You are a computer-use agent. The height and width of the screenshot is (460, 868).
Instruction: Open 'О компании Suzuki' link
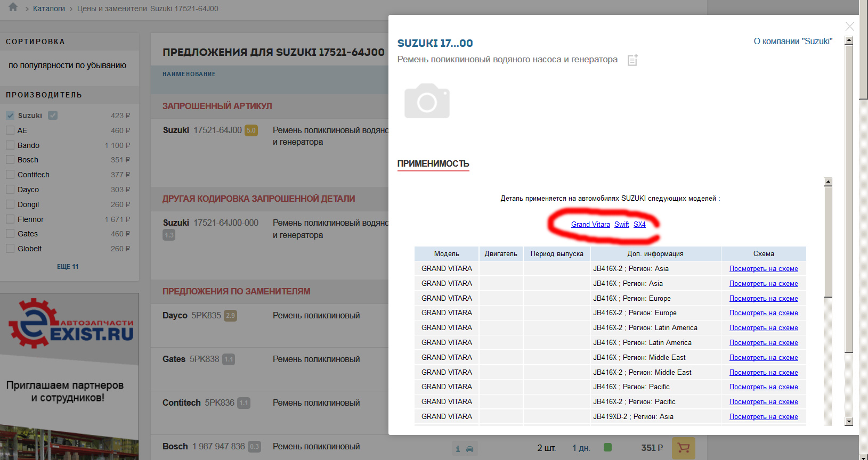pyautogui.click(x=792, y=42)
